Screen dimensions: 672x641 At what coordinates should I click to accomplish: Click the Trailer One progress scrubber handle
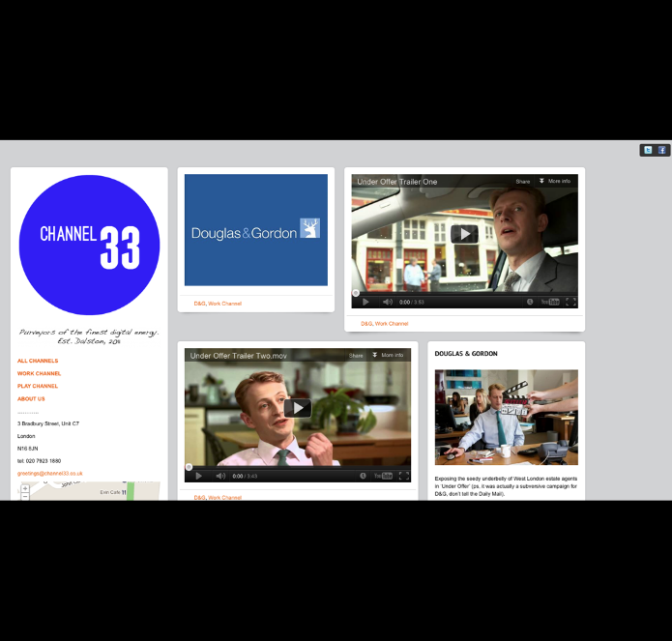point(356,293)
